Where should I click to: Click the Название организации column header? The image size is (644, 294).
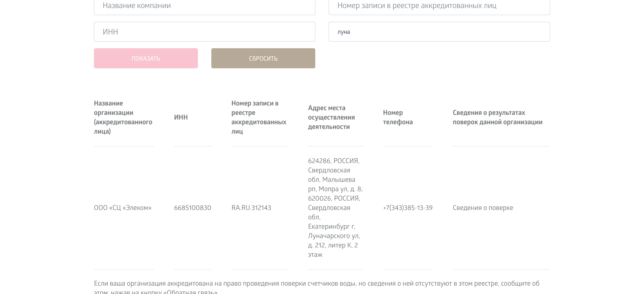tap(123, 117)
